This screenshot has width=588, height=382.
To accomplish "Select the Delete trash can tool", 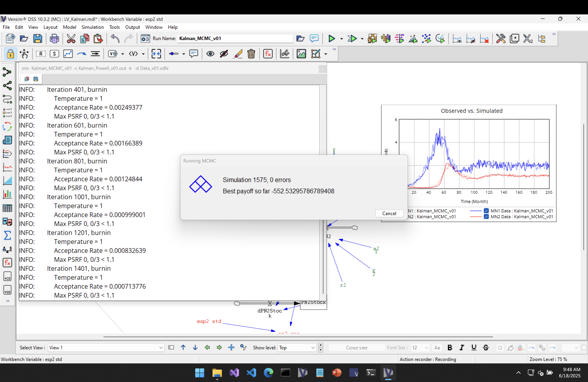I will (x=251, y=54).
